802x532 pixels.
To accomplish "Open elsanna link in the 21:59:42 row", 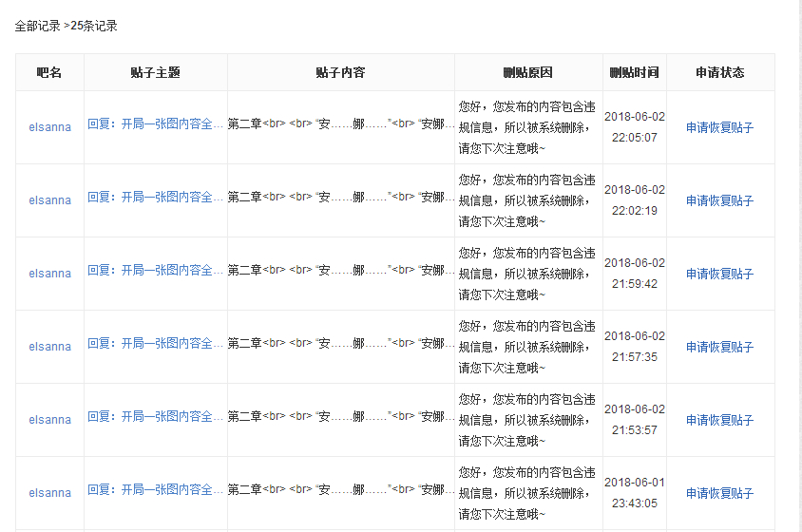I will 49,274.
